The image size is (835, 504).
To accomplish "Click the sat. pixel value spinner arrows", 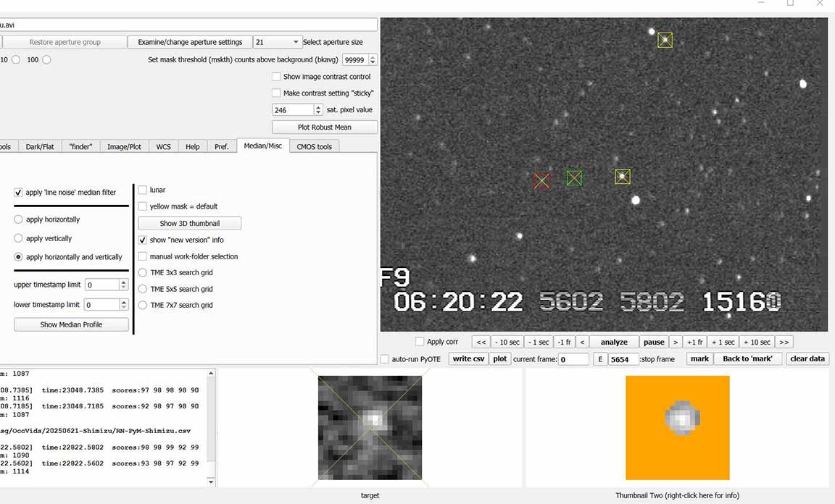I will point(318,110).
